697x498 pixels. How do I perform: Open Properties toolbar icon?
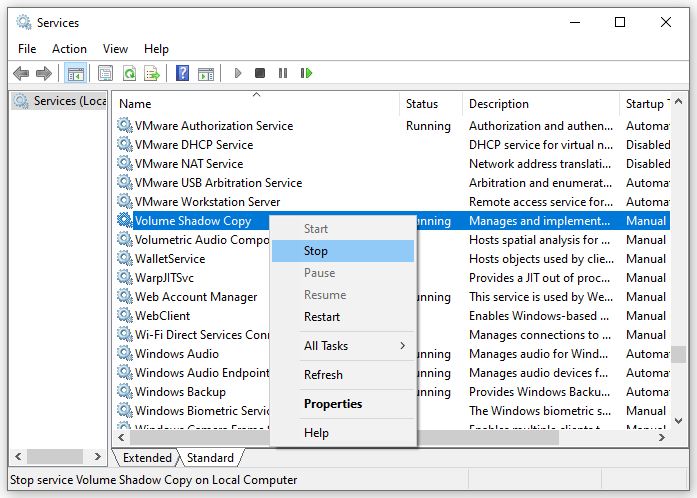(x=105, y=73)
